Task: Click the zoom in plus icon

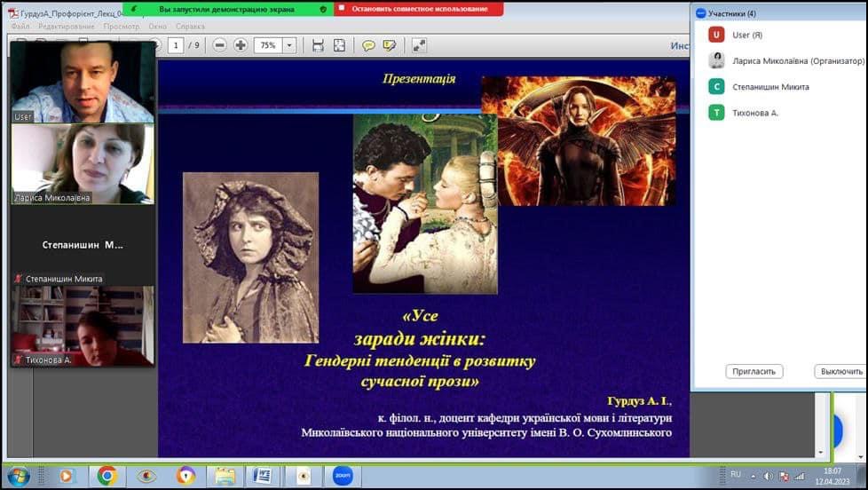Action: coord(241,45)
